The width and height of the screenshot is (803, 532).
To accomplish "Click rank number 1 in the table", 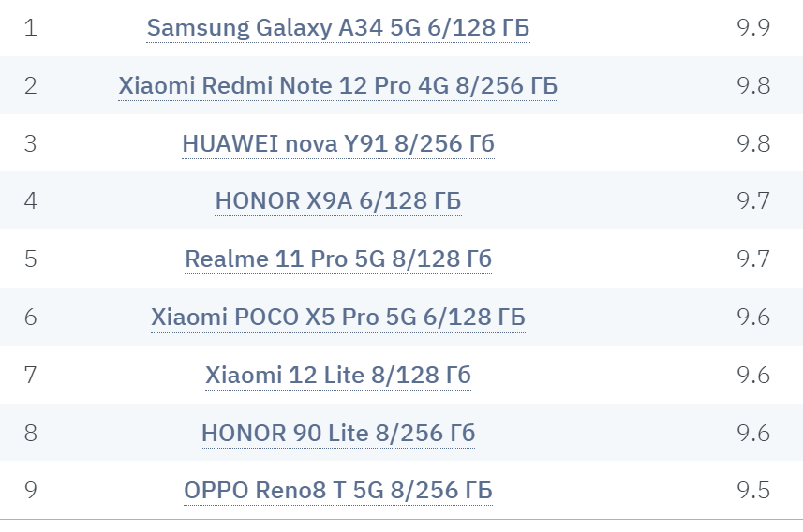I will pos(31,28).
